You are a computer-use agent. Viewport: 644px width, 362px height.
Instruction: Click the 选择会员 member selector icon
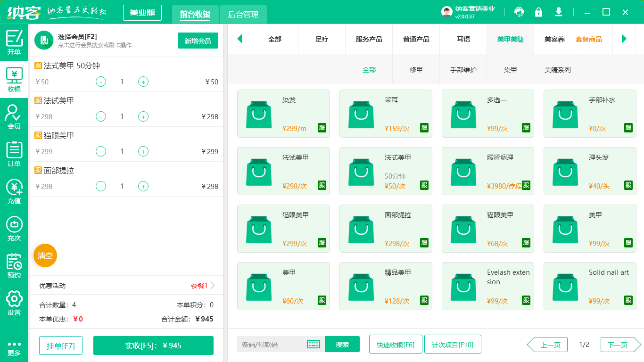(x=44, y=40)
